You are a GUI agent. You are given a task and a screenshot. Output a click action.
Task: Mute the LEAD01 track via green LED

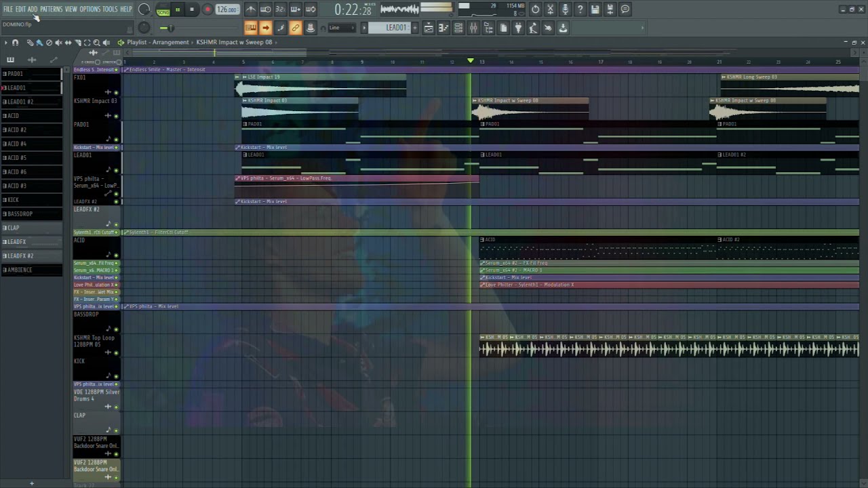click(x=116, y=170)
